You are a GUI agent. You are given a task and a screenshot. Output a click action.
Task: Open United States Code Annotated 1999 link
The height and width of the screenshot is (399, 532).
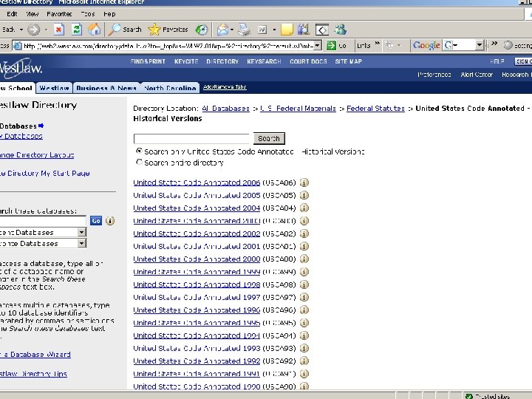[x=197, y=272]
